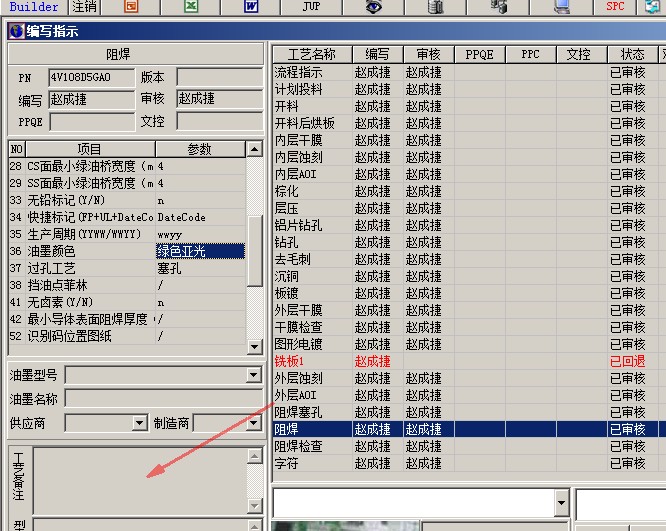The width and height of the screenshot is (666, 531).
Task: Select row 52 识别码位置图纸
Action: [x=127, y=336]
